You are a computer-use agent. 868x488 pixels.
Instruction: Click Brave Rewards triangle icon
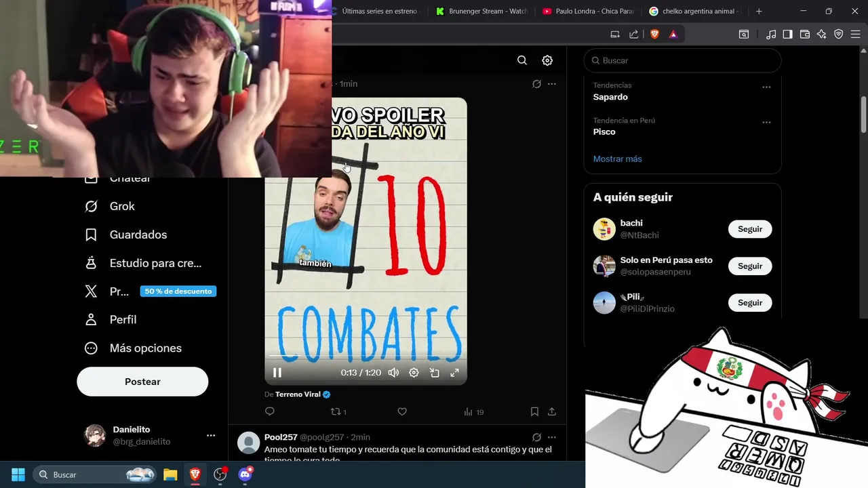click(673, 34)
